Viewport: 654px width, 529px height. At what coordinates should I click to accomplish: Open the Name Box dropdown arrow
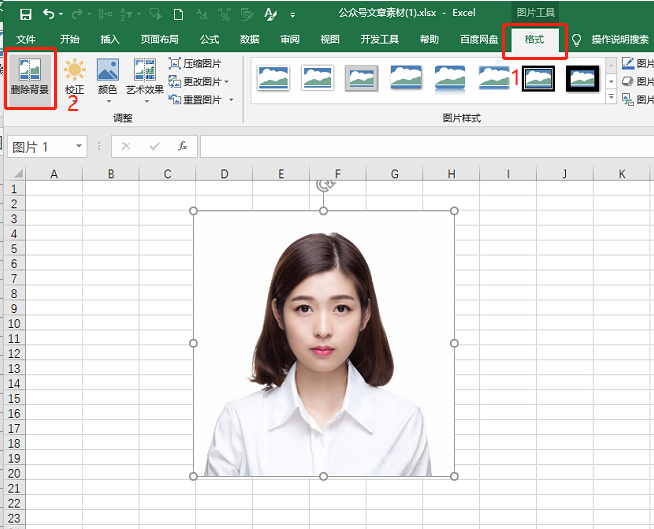[79, 146]
